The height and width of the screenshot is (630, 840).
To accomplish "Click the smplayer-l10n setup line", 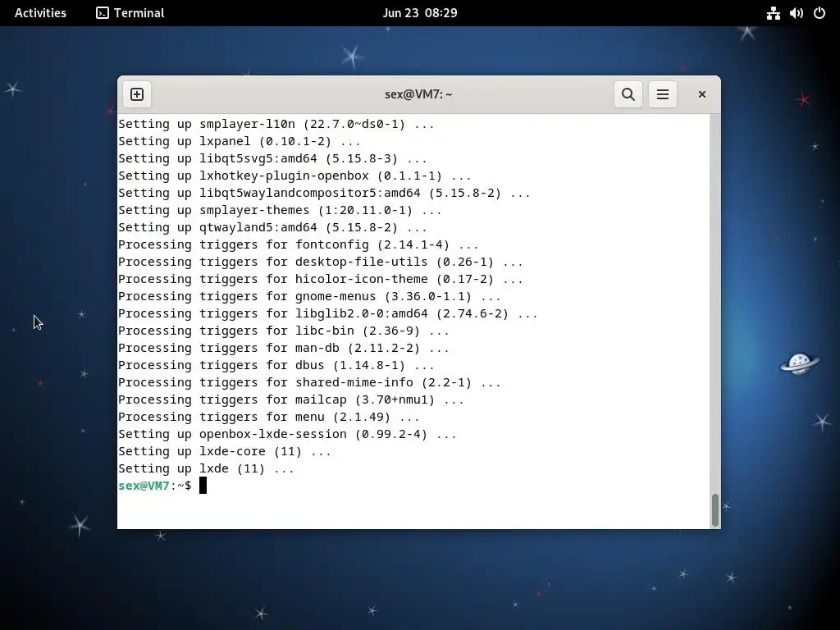I will (x=276, y=125).
